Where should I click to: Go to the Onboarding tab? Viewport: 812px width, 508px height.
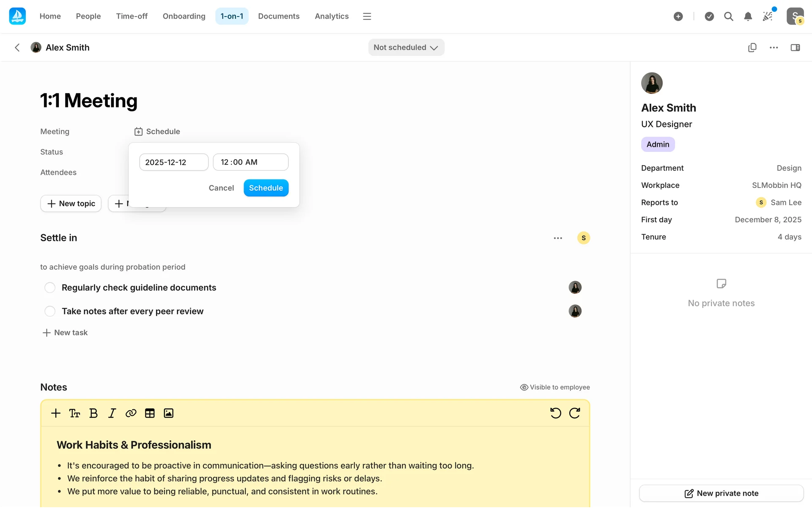[x=184, y=17]
